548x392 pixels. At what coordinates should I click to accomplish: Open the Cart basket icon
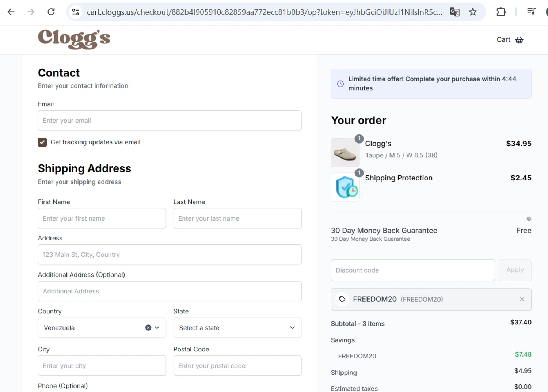[x=520, y=40]
